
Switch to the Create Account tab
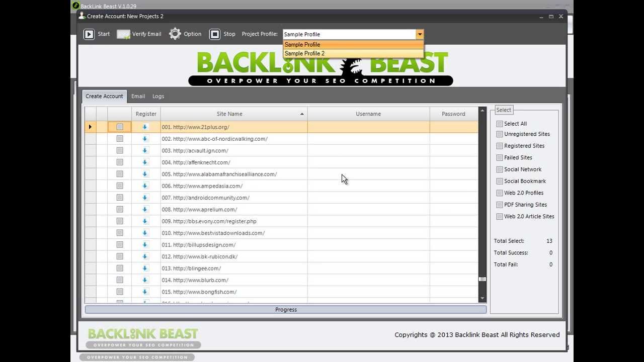[x=104, y=96]
